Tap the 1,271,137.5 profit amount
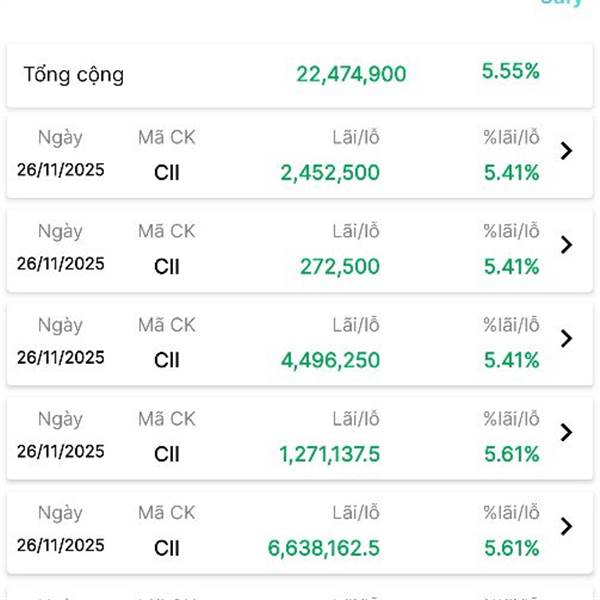Image resolution: width=600 pixels, height=600 pixels. [x=330, y=454]
